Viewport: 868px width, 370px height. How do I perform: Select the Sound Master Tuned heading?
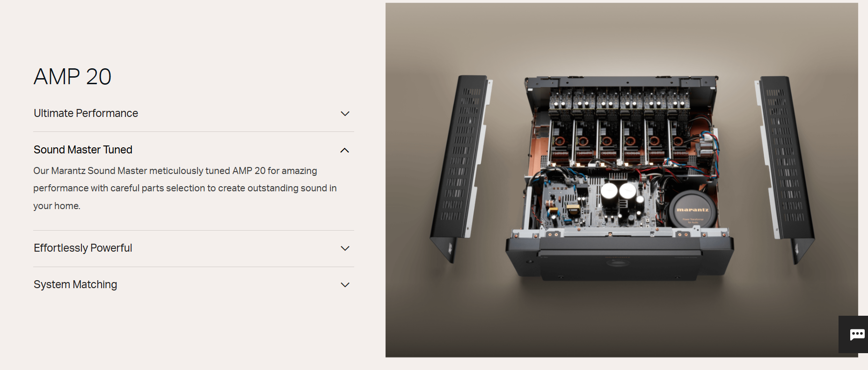(x=83, y=150)
